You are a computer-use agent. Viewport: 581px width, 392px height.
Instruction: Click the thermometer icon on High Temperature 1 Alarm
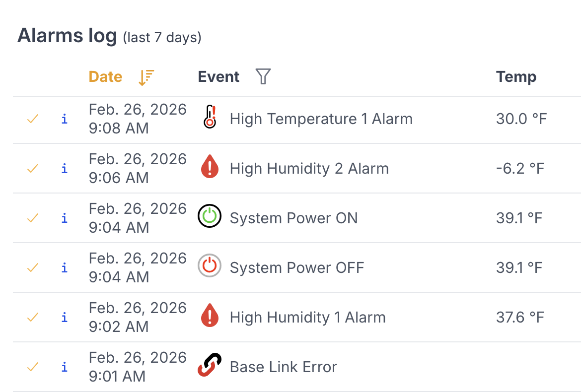(209, 118)
